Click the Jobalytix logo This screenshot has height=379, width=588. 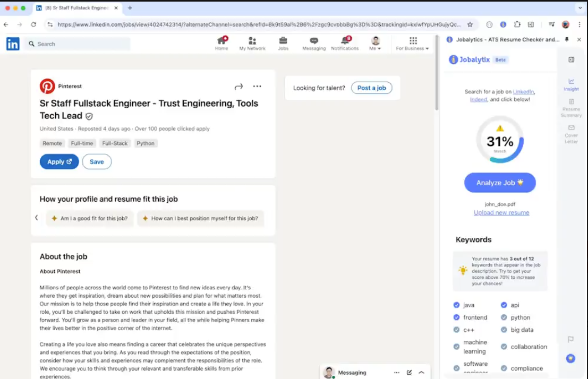point(470,59)
